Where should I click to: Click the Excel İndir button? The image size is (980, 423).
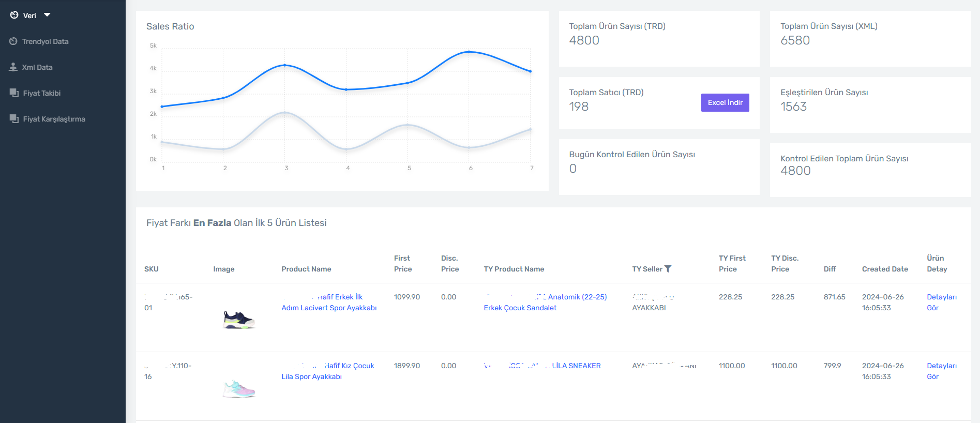(725, 102)
